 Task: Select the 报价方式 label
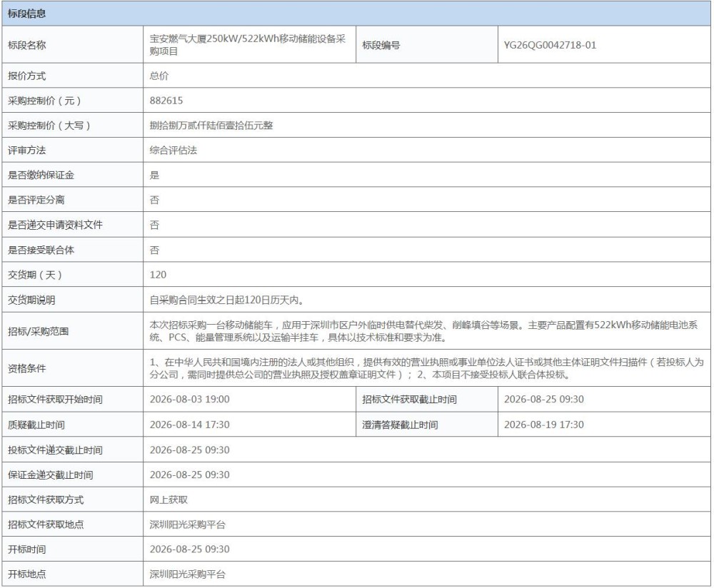pos(27,76)
